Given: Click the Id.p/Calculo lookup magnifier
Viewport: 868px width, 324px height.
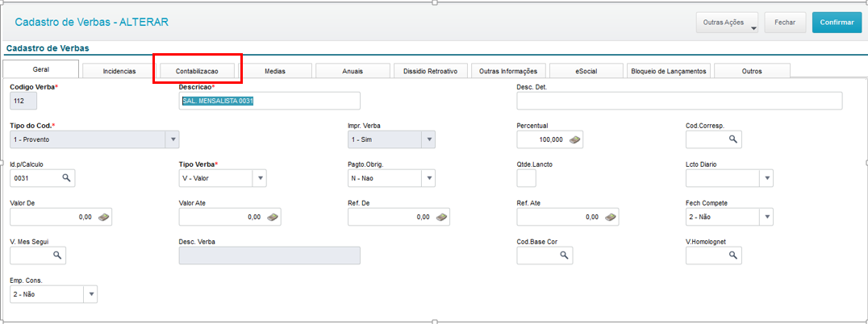Looking at the screenshot, I should [66, 178].
